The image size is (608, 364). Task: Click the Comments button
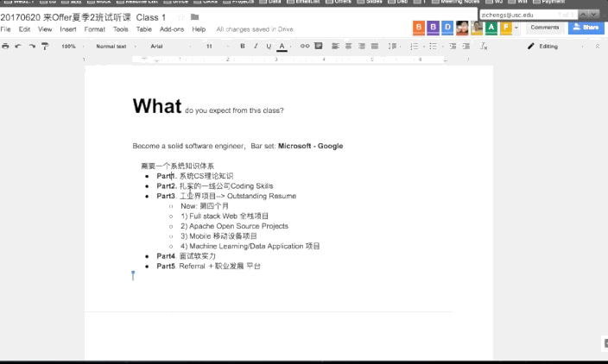click(544, 28)
